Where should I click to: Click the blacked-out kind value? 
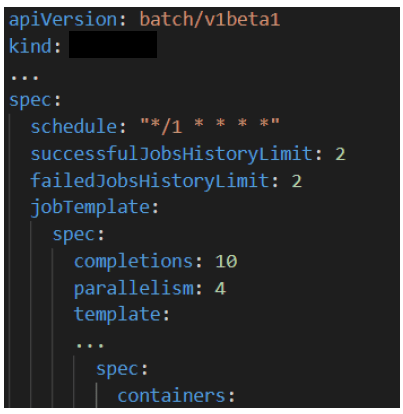coord(113,45)
